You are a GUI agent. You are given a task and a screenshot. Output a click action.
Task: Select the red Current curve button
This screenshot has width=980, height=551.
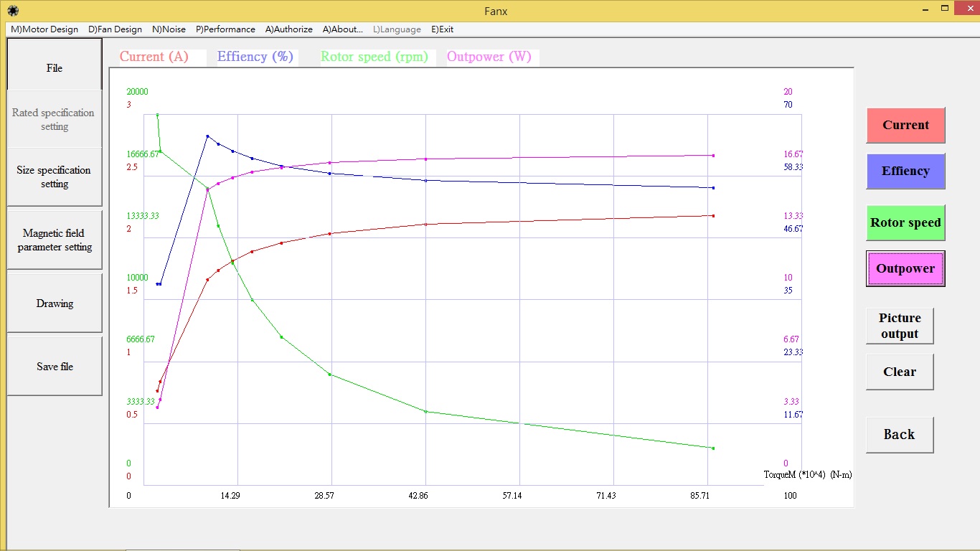(x=905, y=125)
